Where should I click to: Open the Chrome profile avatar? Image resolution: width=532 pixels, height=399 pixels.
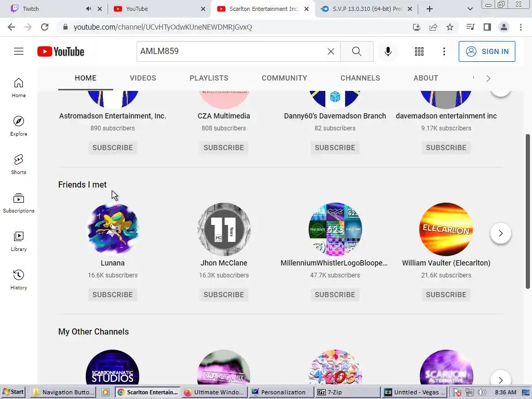(x=504, y=27)
